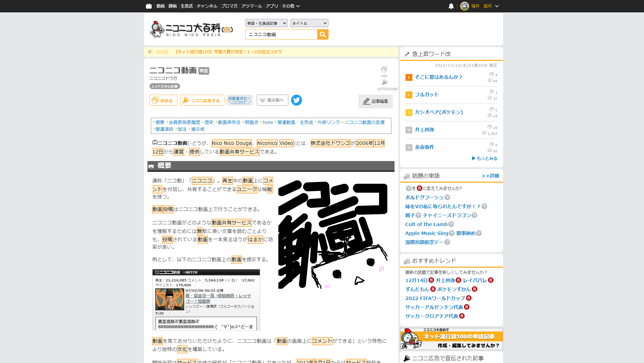Screen dimensions: 644x363
Task: Share article via Twitter icon
Action: [297, 100]
